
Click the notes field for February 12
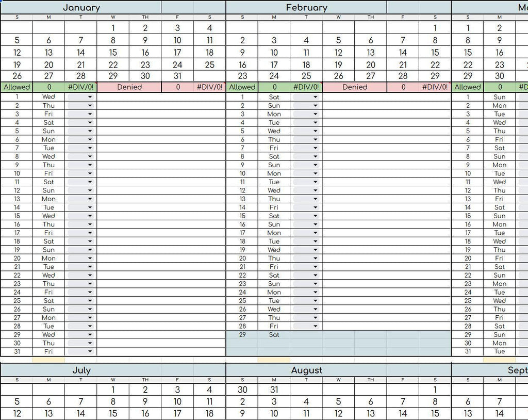click(386, 190)
